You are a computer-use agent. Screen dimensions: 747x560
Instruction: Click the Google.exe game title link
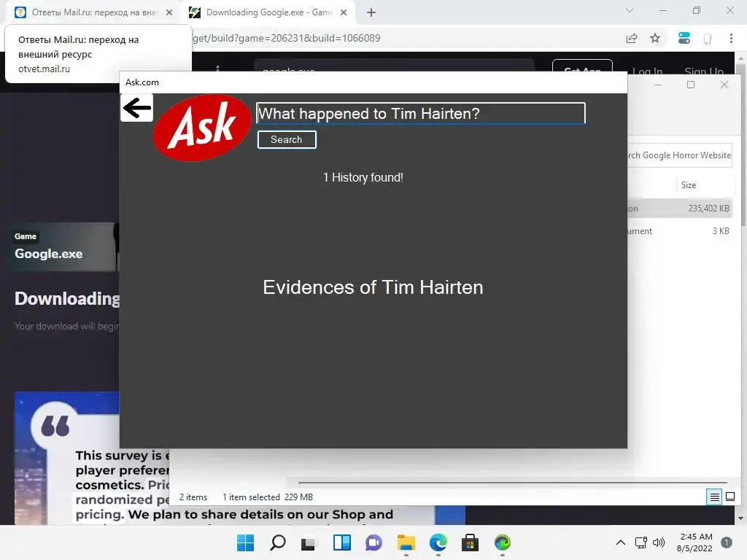coord(49,254)
